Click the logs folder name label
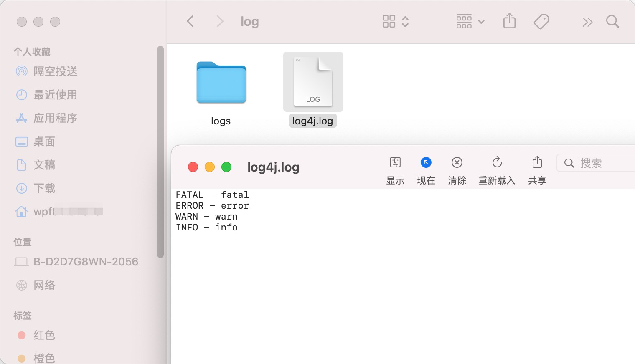The image size is (635, 364). [x=221, y=121]
